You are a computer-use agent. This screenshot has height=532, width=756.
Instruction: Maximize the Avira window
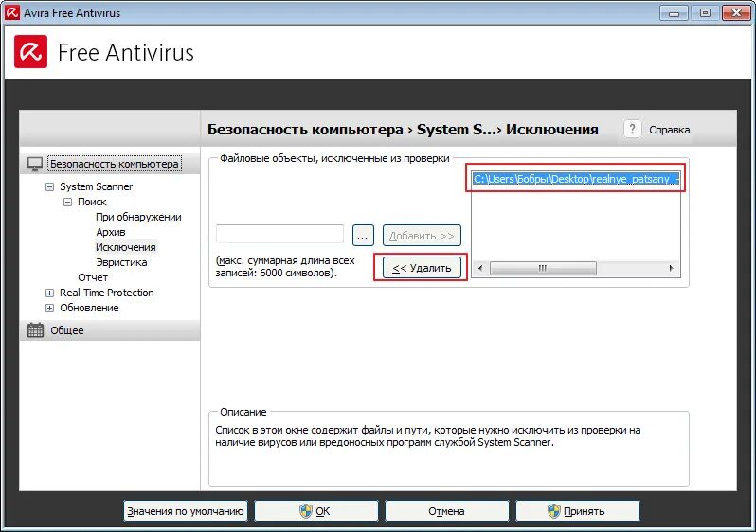click(x=705, y=13)
